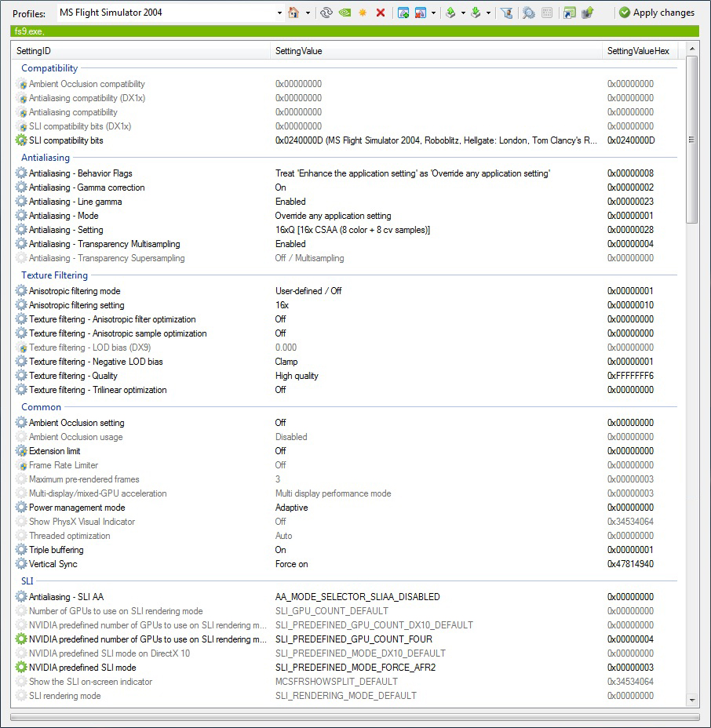Click the Texture Filtering section header
Image resolution: width=711 pixels, height=728 pixels.
pyautogui.click(x=54, y=275)
